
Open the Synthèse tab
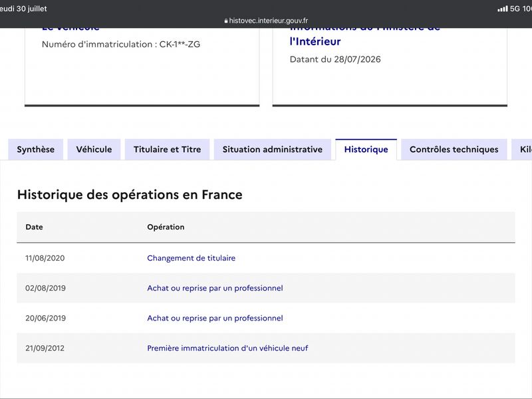pyautogui.click(x=36, y=149)
